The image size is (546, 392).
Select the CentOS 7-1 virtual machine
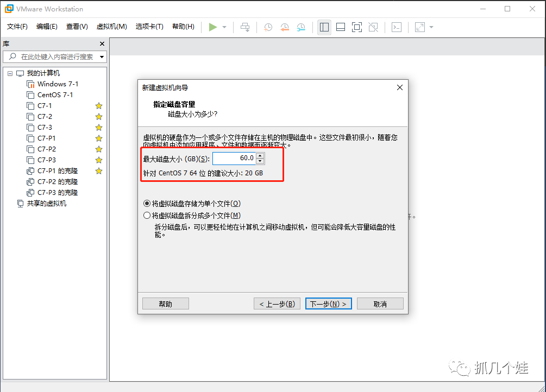pyautogui.click(x=55, y=94)
